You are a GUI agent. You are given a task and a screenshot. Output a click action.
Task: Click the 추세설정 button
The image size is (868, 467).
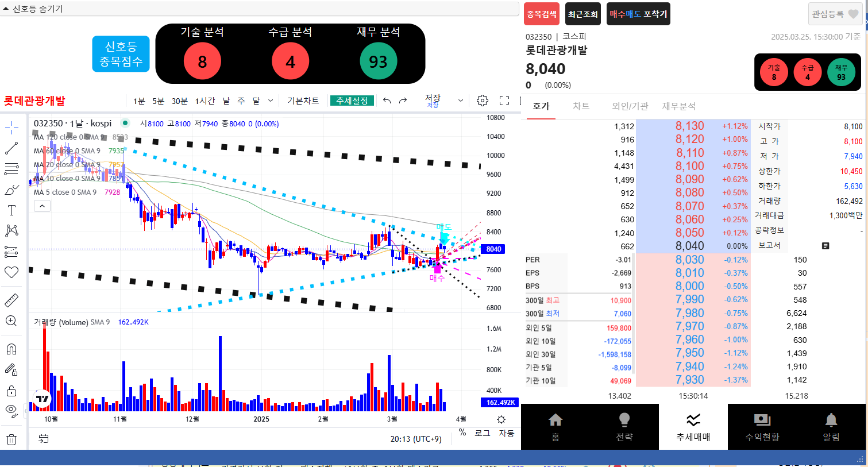pos(352,101)
